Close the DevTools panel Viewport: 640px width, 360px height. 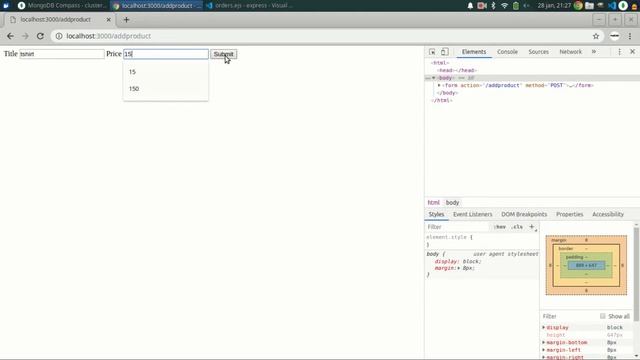click(x=632, y=52)
